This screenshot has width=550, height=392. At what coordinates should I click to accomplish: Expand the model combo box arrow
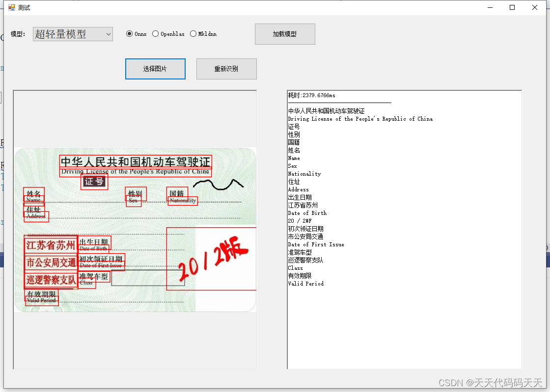click(x=108, y=34)
